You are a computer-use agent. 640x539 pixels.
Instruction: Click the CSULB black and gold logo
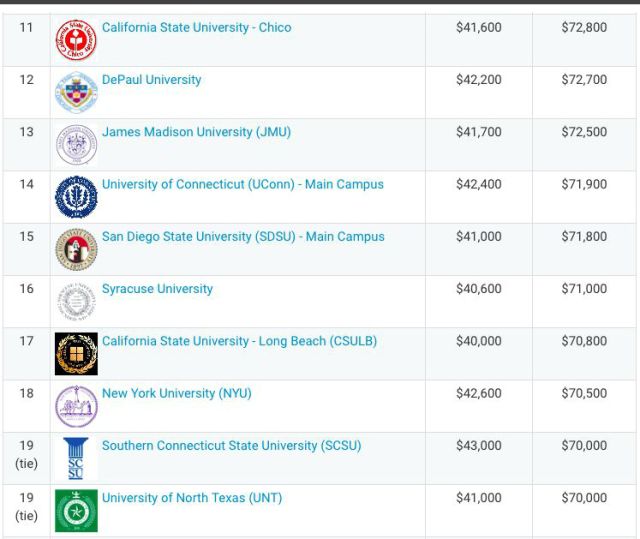pyautogui.click(x=76, y=353)
